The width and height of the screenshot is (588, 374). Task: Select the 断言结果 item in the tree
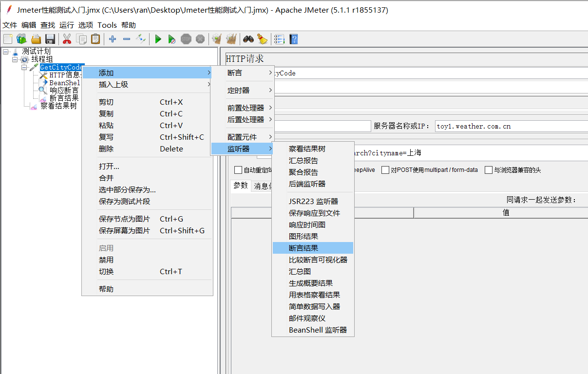pos(64,98)
